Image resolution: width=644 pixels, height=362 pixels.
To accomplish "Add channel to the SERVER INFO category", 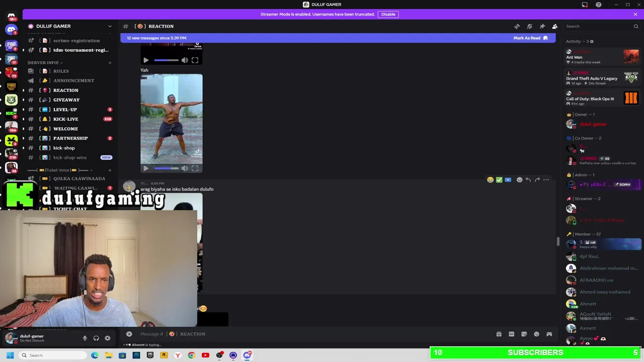I will click(110, 62).
